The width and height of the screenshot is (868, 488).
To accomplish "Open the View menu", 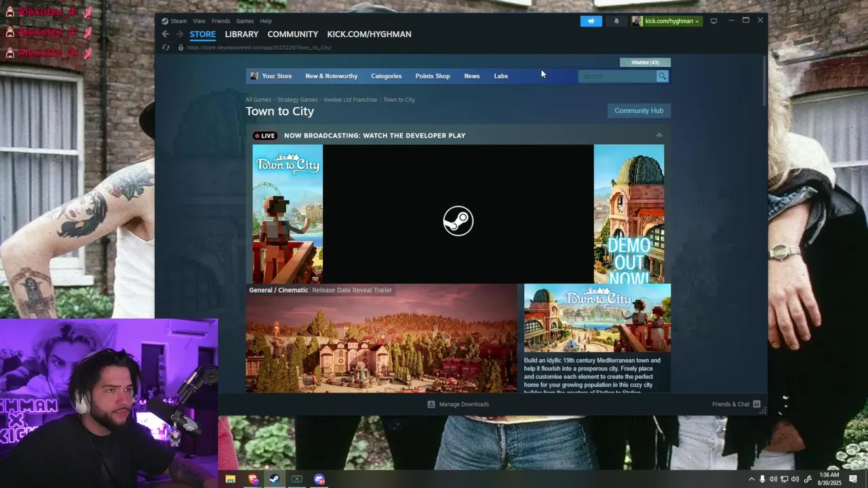I will click(x=199, y=21).
